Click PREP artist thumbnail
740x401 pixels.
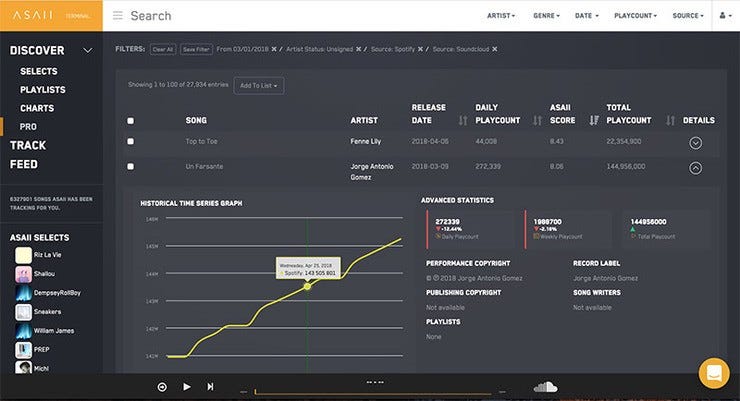point(24,350)
